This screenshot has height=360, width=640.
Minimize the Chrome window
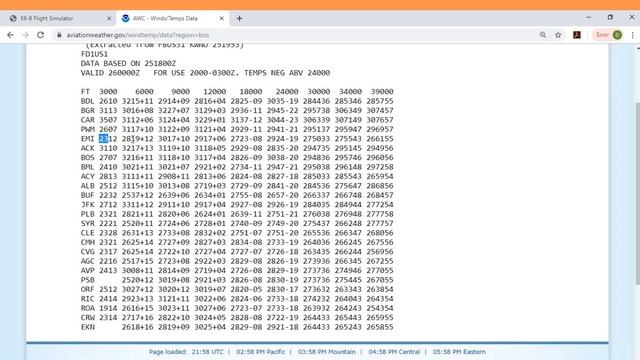coord(589,18)
